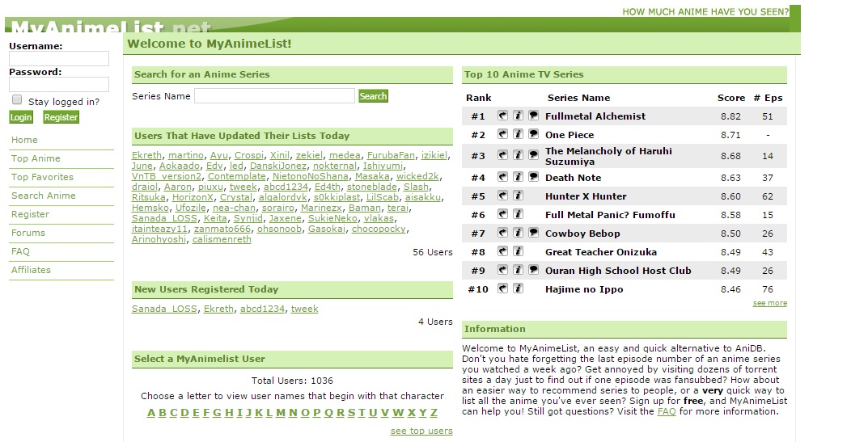The width and height of the screenshot is (868, 442).
Task: Click the comment bubble icon for One Piece
Action: click(x=534, y=134)
